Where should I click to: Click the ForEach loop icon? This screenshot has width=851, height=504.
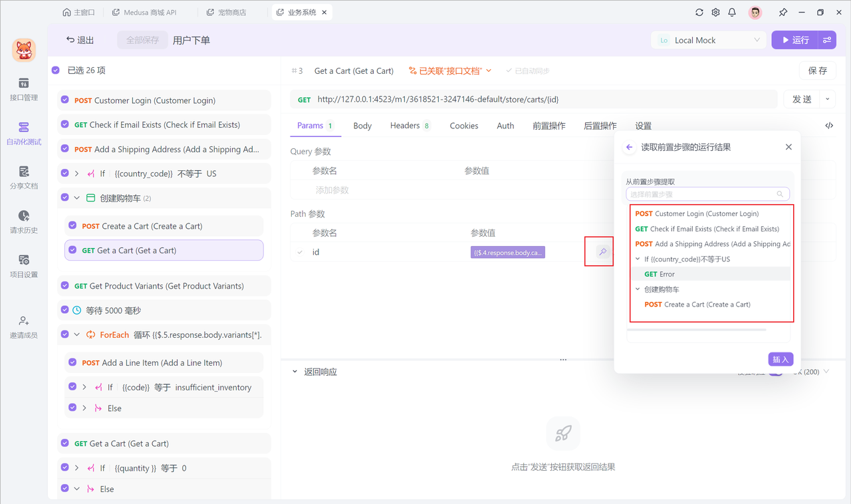coord(91,335)
